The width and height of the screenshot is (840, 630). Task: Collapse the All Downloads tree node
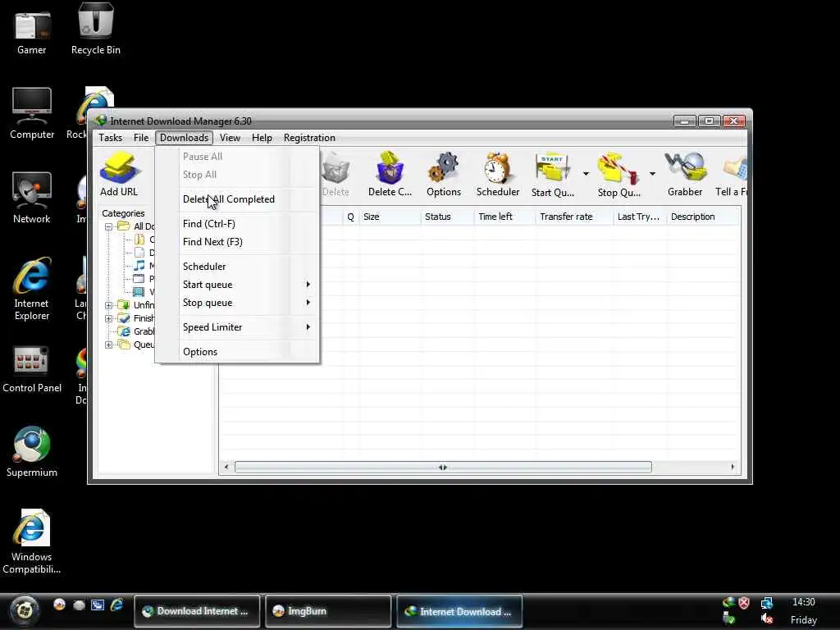coord(109,226)
